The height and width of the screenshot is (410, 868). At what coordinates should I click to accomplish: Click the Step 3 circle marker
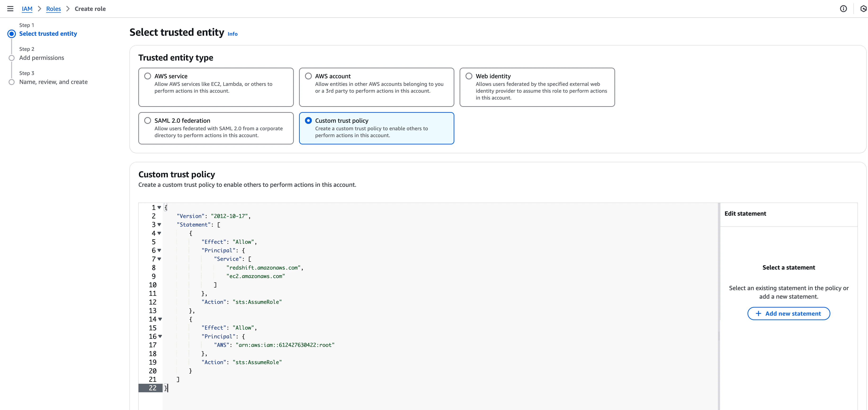12,82
